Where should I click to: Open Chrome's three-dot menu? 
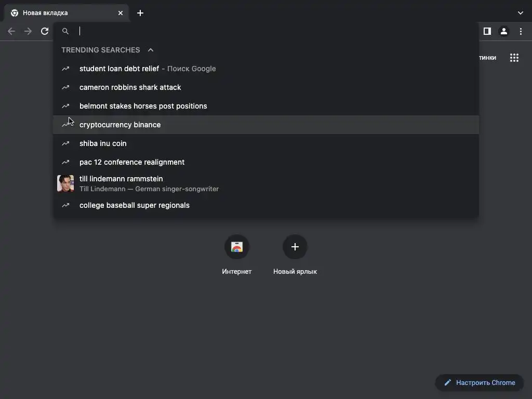520,31
